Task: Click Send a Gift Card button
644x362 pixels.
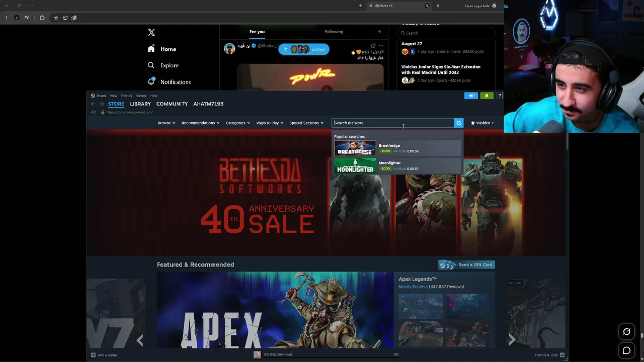Action: [466, 264]
